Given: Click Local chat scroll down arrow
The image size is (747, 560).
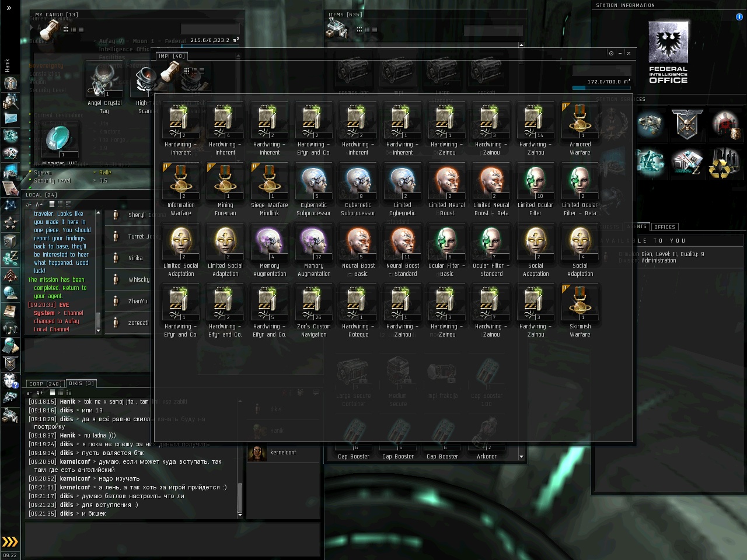Looking at the screenshot, I should pyautogui.click(x=98, y=331).
